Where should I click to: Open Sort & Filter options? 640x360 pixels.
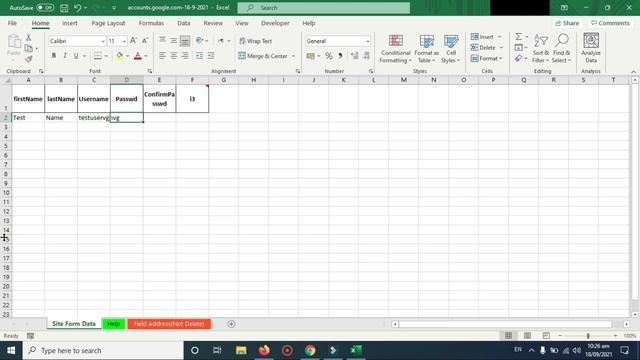(541, 49)
